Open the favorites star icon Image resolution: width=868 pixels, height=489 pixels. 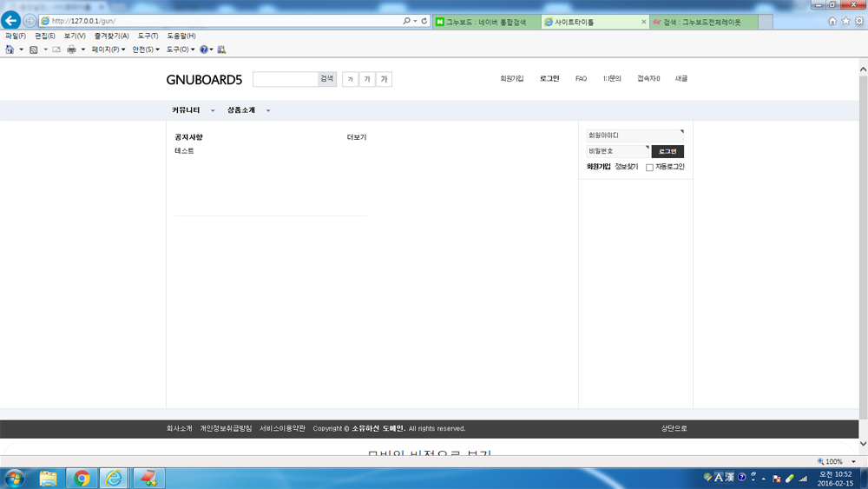[846, 21]
